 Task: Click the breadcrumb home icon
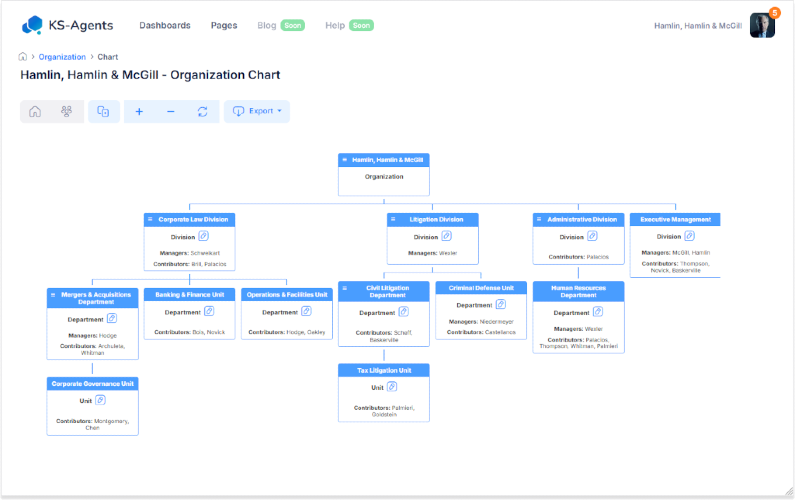coord(23,57)
